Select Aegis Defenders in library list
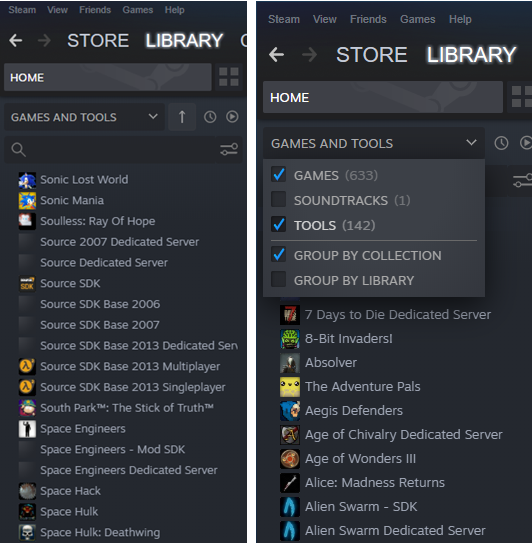The image size is (532, 543). (x=354, y=411)
